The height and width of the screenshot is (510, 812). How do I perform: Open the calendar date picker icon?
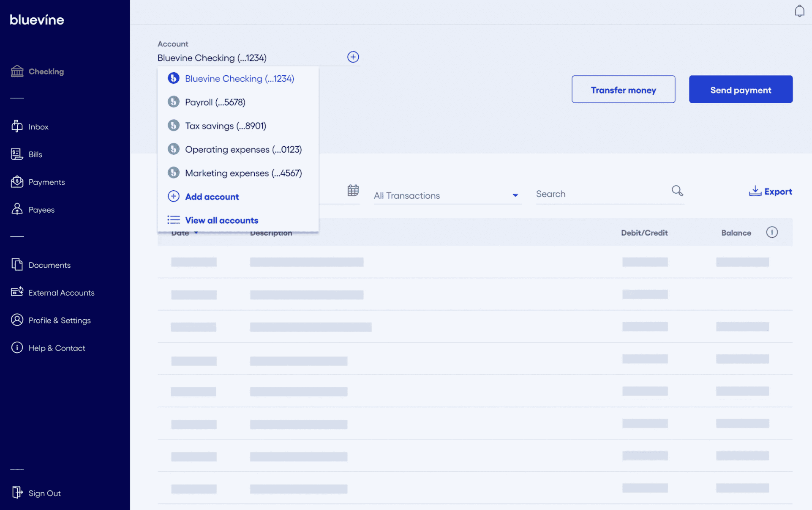[353, 191]
